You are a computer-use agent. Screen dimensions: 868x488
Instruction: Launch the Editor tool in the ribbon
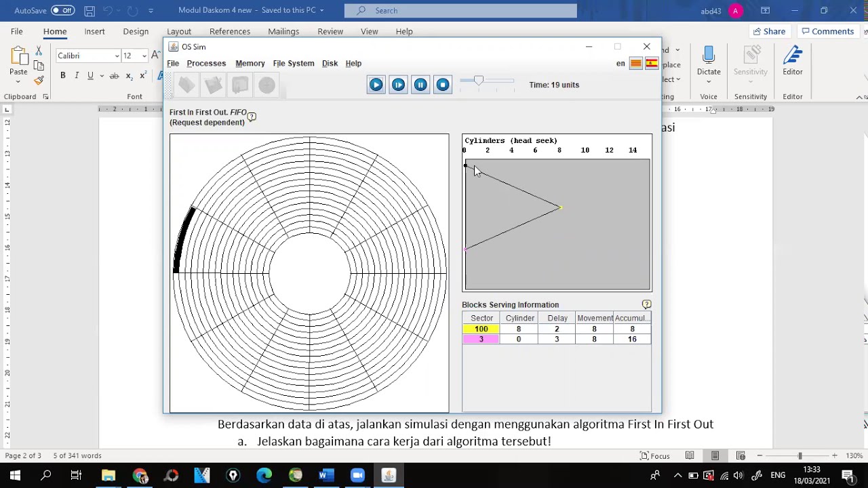792,61
